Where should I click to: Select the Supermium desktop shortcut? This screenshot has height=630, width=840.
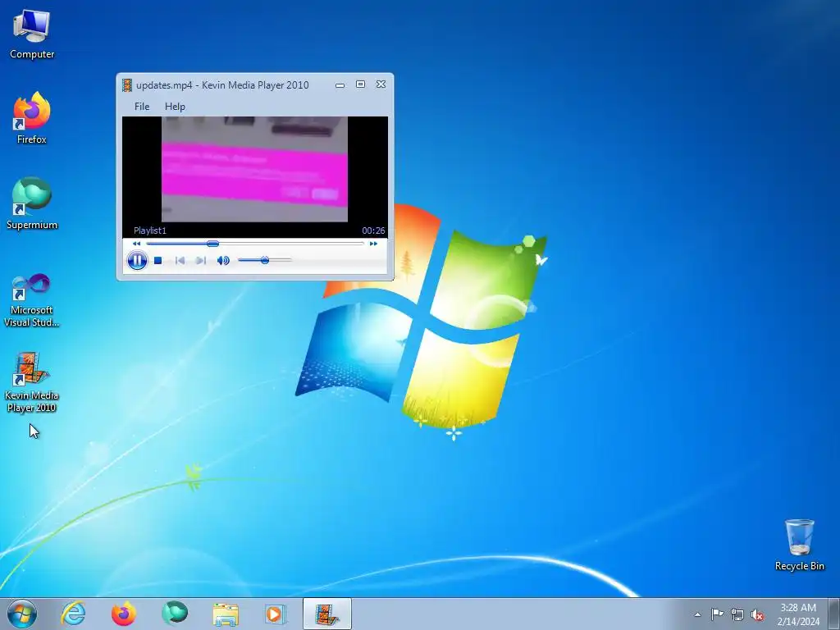click(32, 203)
